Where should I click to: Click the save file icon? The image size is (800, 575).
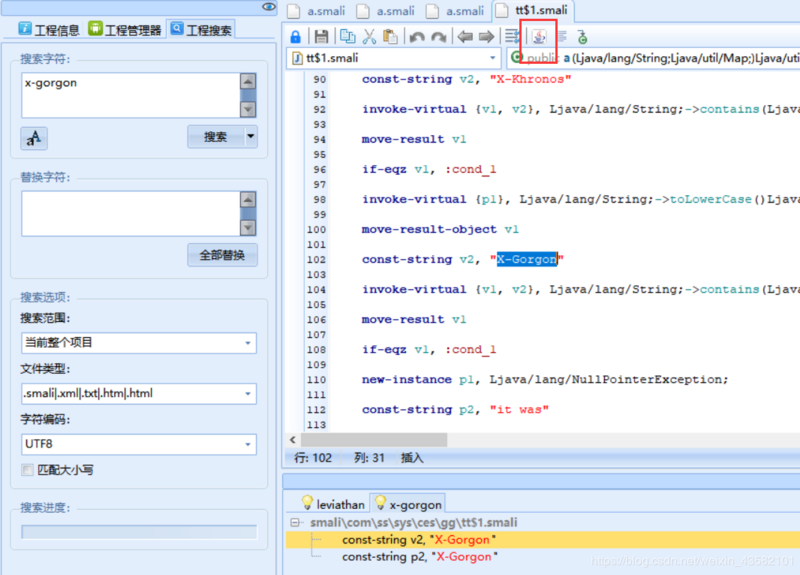point(321,37)
